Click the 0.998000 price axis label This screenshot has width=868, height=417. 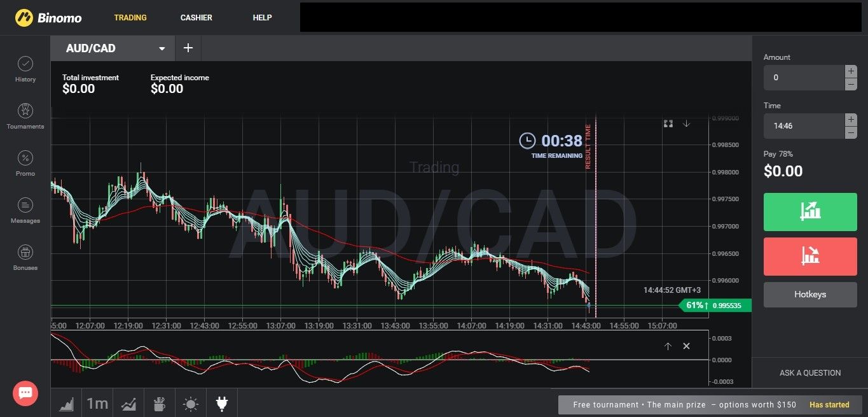(x=725, y=173)
